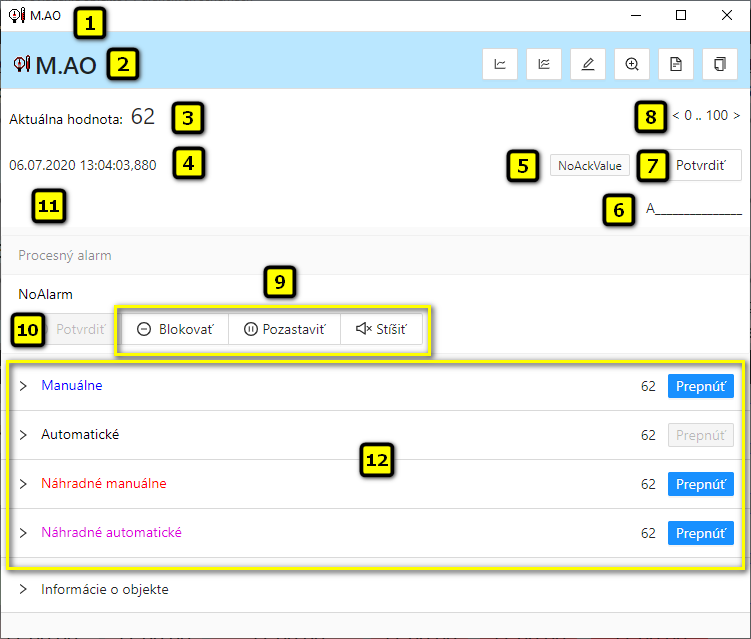Screen dimensions: 751x639
Task: Click the pencil edit icon in header
Action: [x=588, y=64]
